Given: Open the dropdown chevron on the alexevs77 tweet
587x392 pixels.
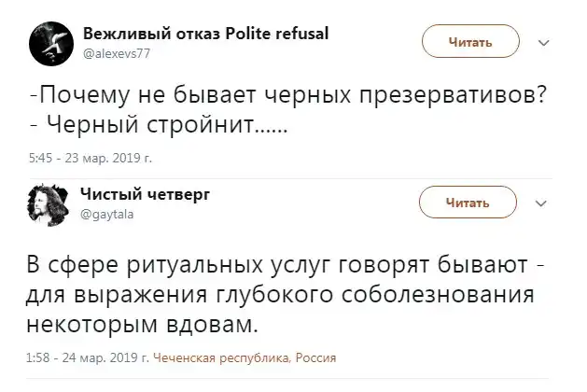Looking at the screenshot, I should click(546, 41).
